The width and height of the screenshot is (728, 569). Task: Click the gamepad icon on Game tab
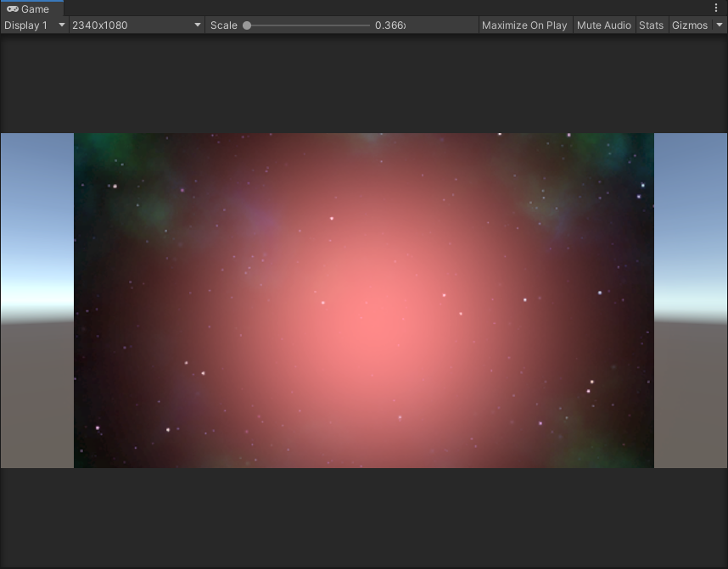point(13,9)
